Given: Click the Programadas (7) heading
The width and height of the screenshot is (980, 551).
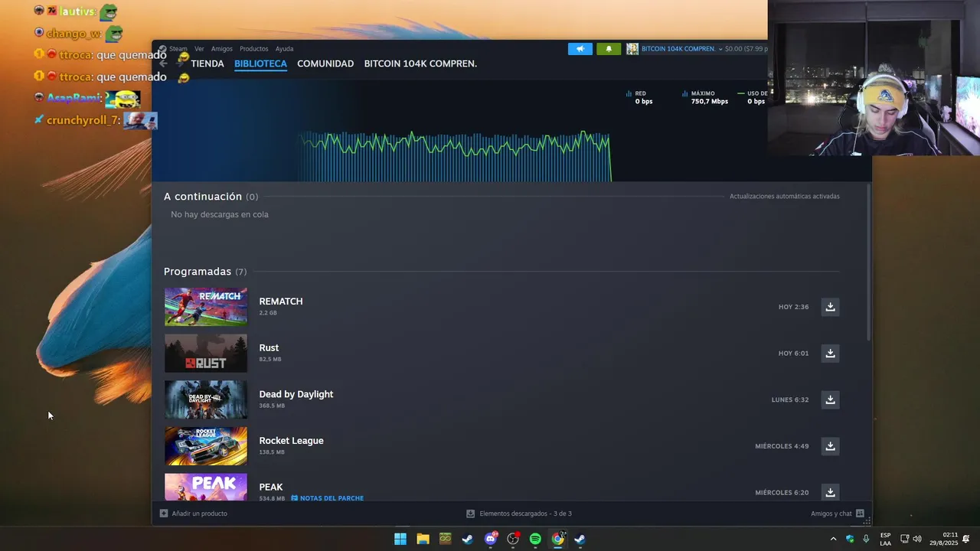Looking at the screenshot, I should pyautogui.click(x=205, y=272).
